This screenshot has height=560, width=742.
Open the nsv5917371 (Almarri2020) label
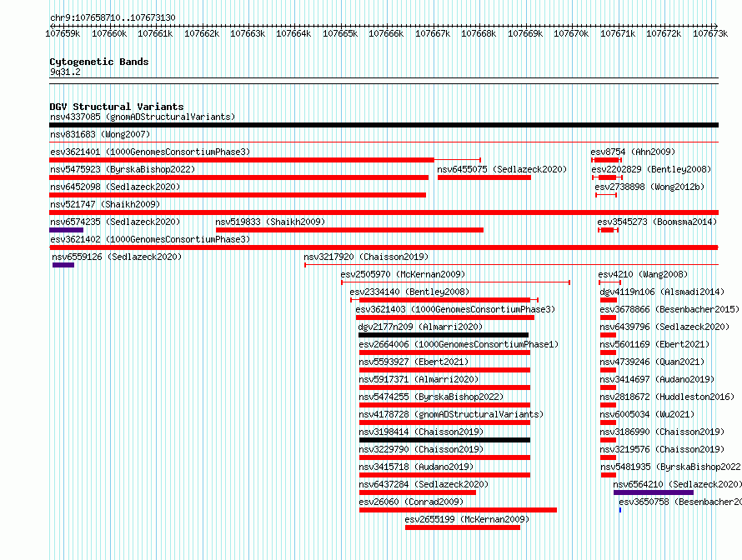click(419, 379)
